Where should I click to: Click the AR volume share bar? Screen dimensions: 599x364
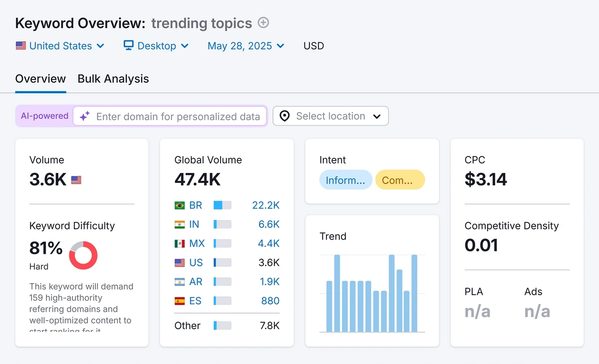point(223,282)
